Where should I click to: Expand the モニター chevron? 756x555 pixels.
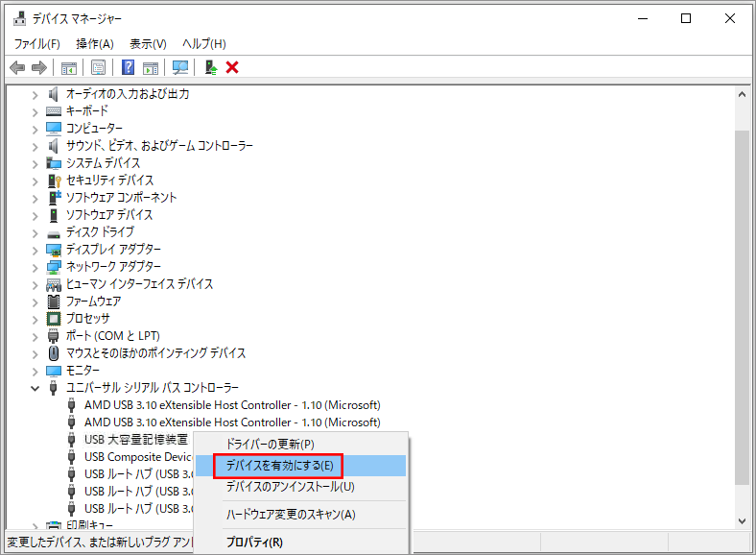35,372
